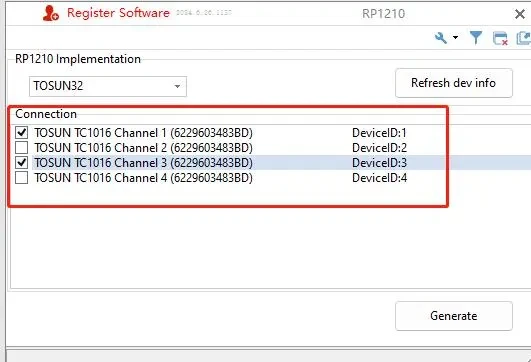Click the funnel filter icon
The width and height of the screenshot is (531, 362).
click(476, 38)
